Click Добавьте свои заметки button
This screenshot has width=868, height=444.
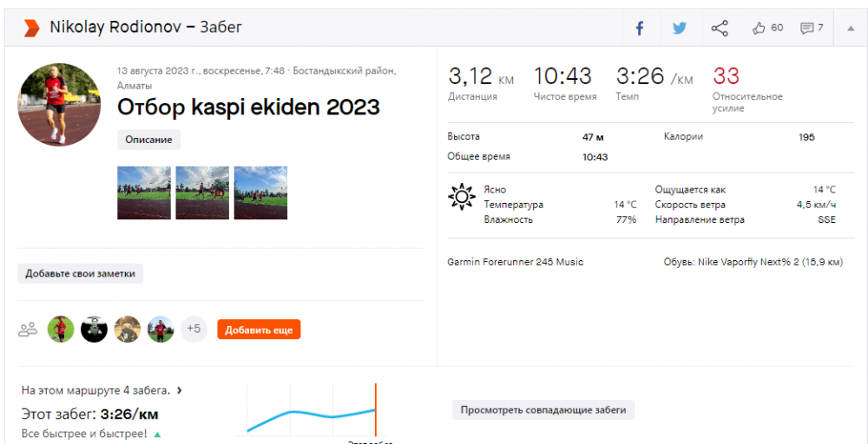tap(81, 274)
